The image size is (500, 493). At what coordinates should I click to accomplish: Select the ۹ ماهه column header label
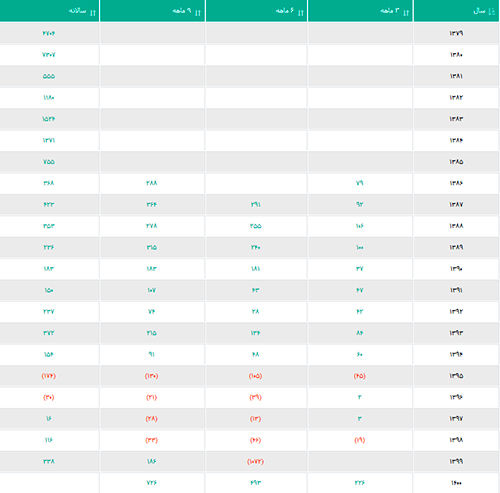182,11
